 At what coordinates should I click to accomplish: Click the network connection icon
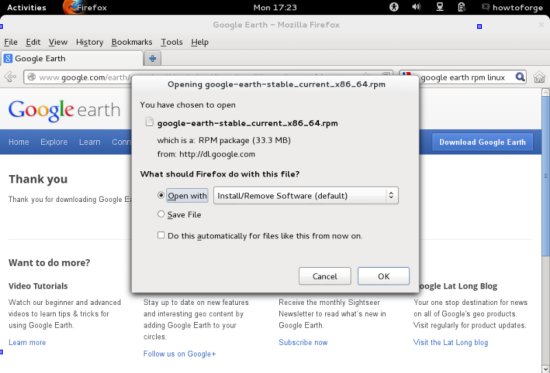click(x=440, y=7)
